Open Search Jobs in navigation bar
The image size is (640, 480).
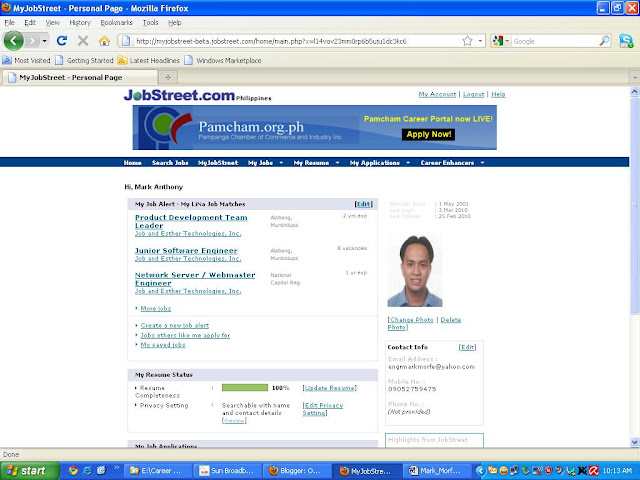[170, 163]
